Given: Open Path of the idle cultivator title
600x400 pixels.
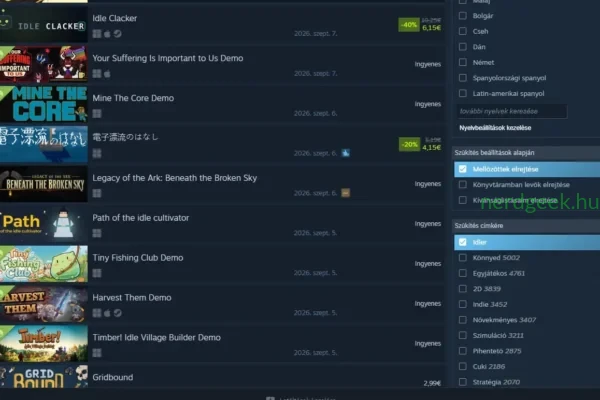Looking at the screenshot, I should point(140,218).
